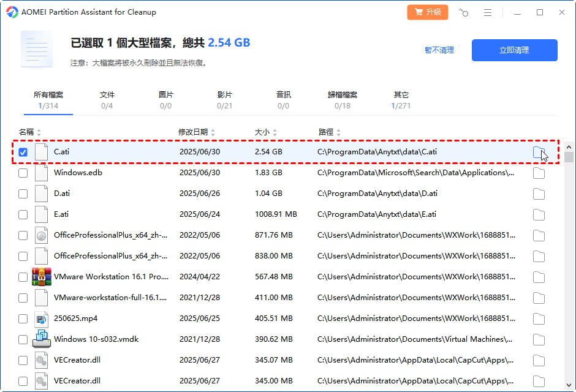Switch to 音訊 tab
Screen dimensions: 576x392
(x=283, y=100)
